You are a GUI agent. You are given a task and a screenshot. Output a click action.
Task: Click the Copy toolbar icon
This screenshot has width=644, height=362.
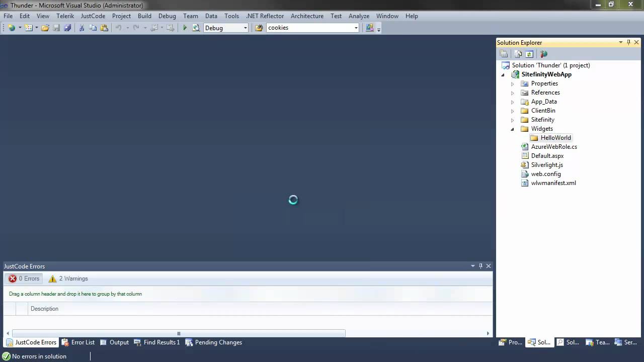click(93, 28)
